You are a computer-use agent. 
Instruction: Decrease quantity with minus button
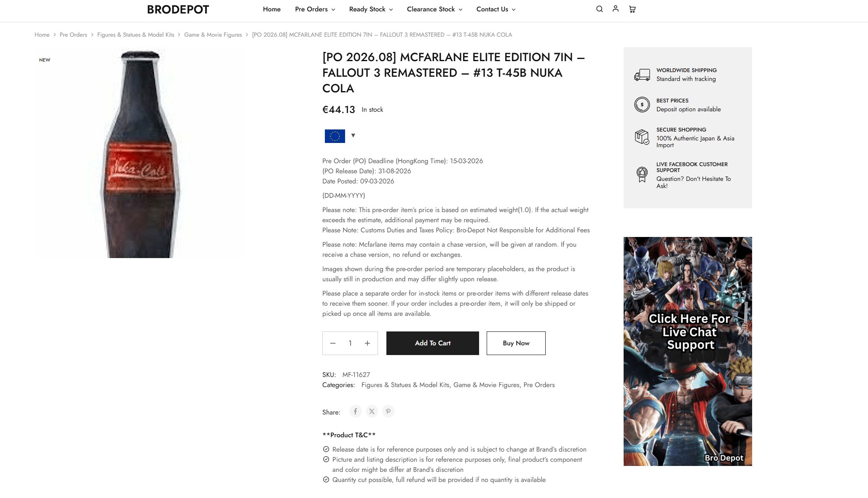(333, 343)
